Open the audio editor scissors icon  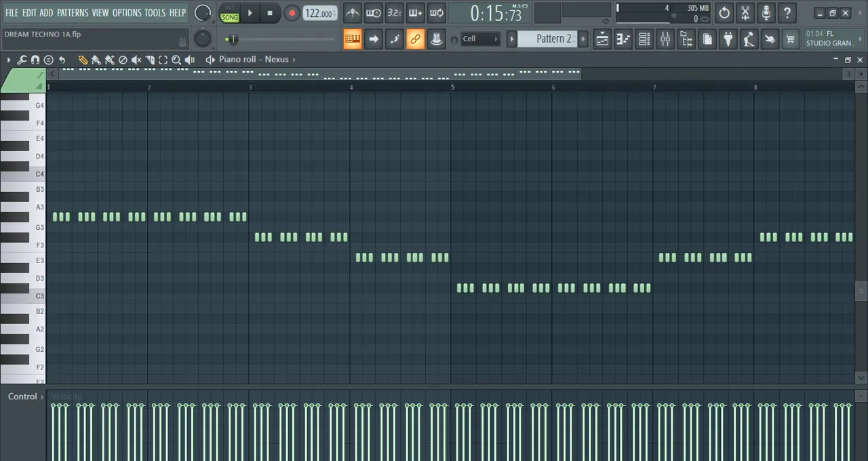pyautogui.click(x=745, y=13)
